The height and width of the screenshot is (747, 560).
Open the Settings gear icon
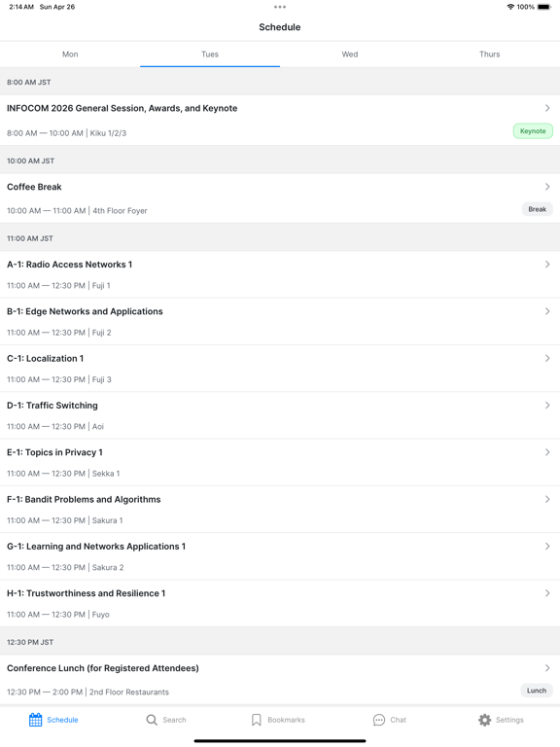(x=484, y=720)
